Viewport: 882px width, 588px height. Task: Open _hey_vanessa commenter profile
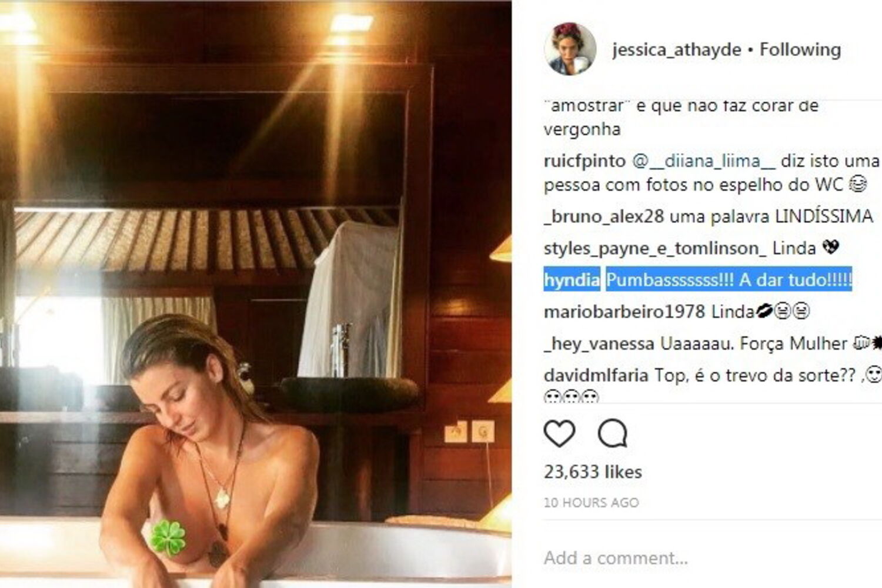coord(599,343)
